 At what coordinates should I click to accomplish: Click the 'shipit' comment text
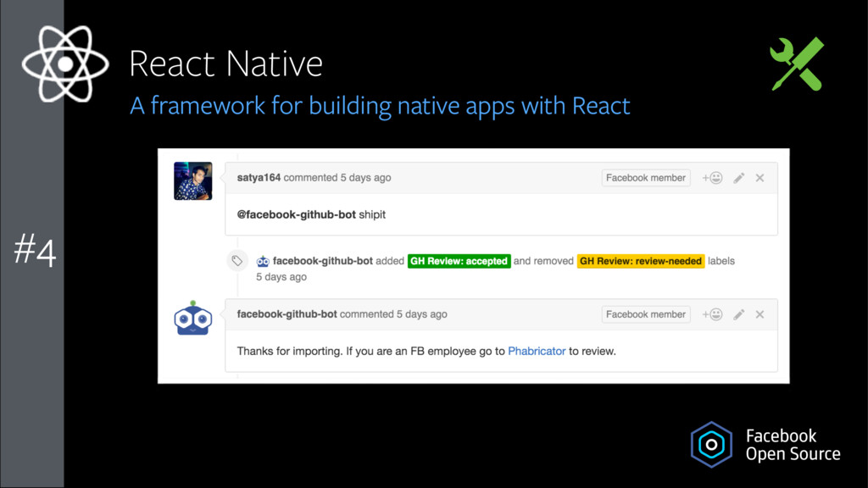pyautogui.click(x=372, y=214)
